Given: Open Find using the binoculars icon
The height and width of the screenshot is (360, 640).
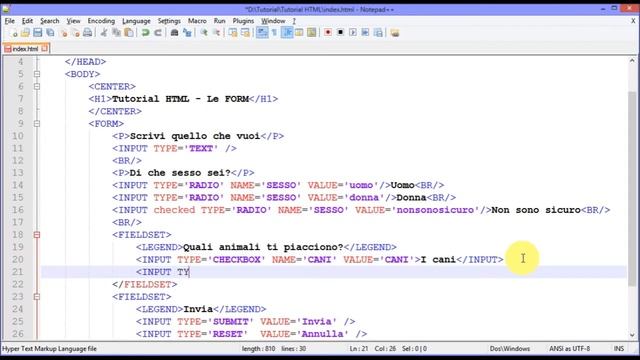Looking at the screenshot, I should pyautogui.click(x=174, y=33).
